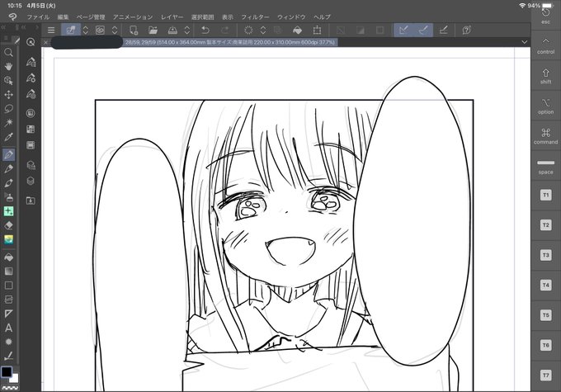Screen dimensions: 561x392
Task: Open the Color Wheel palette icon
Action: click(x=31, y=113)
